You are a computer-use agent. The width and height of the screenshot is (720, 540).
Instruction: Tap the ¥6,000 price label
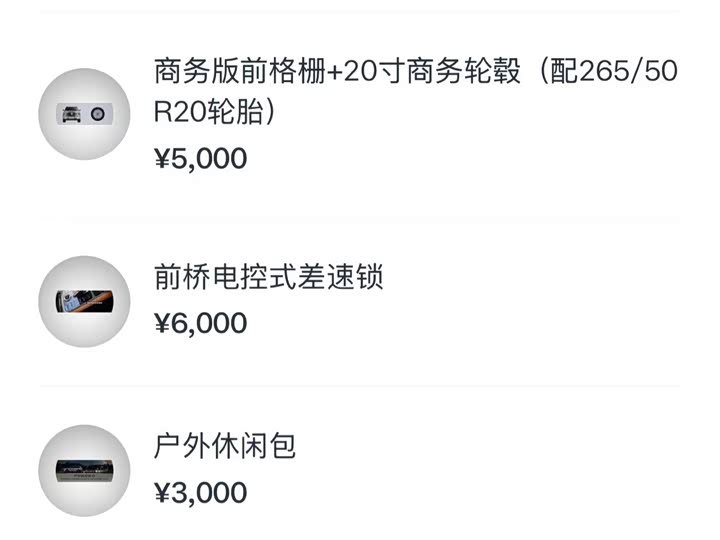[x=200, y=322]
